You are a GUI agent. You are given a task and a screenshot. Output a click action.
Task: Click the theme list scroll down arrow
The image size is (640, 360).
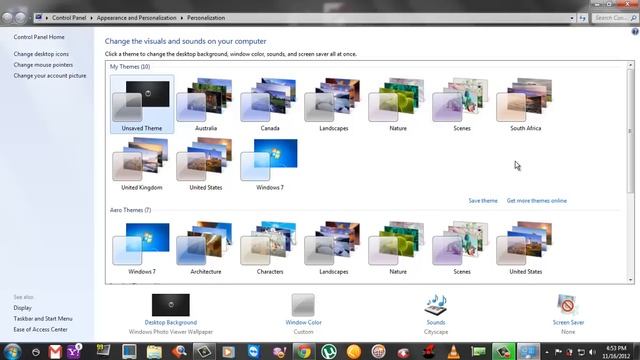630,280
